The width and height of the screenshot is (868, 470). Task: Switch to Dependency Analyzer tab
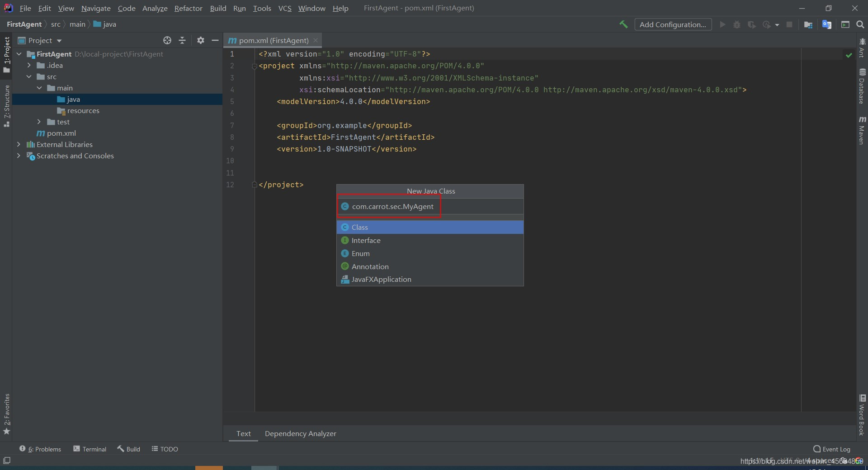[301, 433]
